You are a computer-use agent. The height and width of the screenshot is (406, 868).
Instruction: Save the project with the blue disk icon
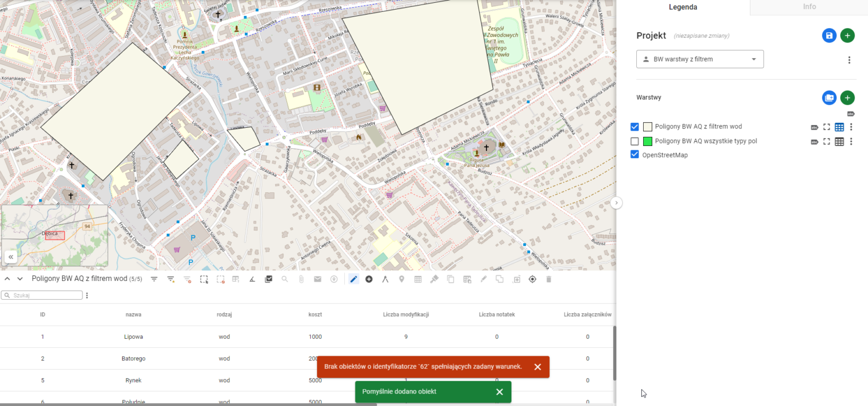click(829, 36)
